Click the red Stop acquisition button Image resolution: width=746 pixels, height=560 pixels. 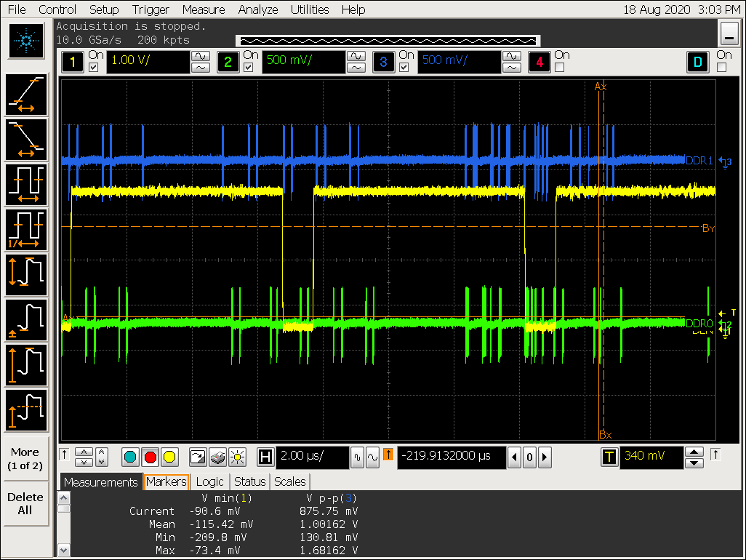[151, 457]
